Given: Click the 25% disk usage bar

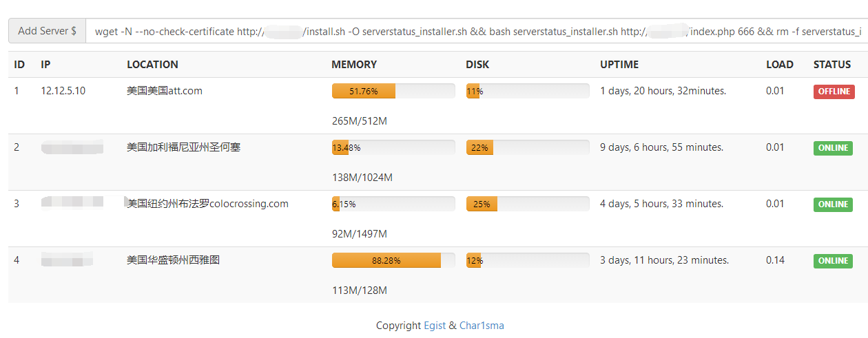Looking at the screenshot, I should tap(528, 204).
